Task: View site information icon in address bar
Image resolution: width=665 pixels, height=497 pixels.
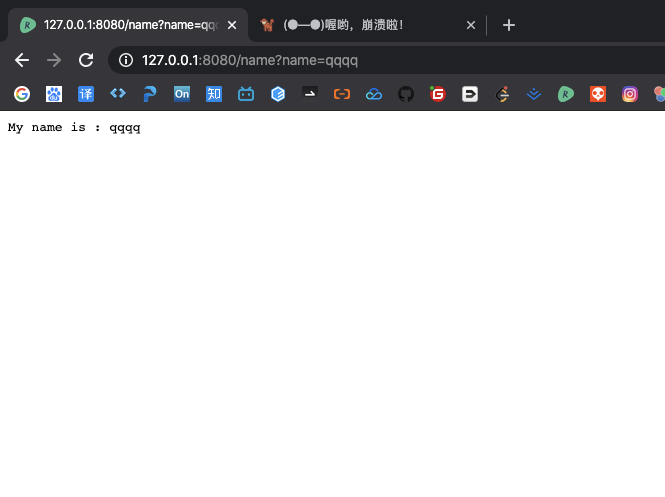Action: tap(126, 60)
